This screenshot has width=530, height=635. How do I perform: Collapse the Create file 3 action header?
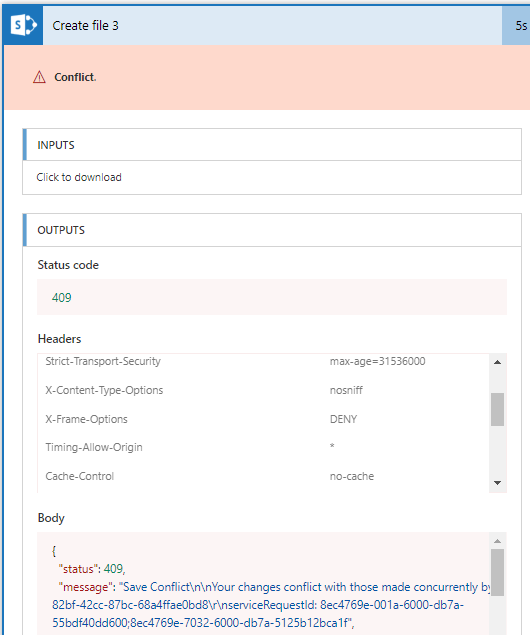point(272,25)
